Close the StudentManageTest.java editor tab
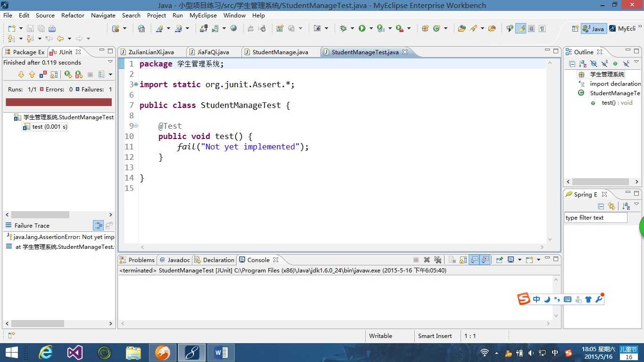This screenshot has height=362, width=644. pyautogui.click(x=405, y=52)
